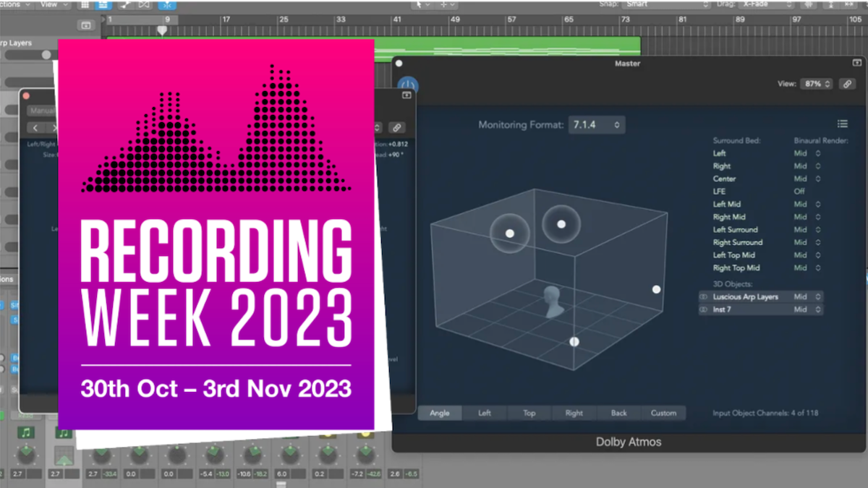Open the list options icon in Dolby Atmos
The image size is (868, 488).
coord(842,124)
